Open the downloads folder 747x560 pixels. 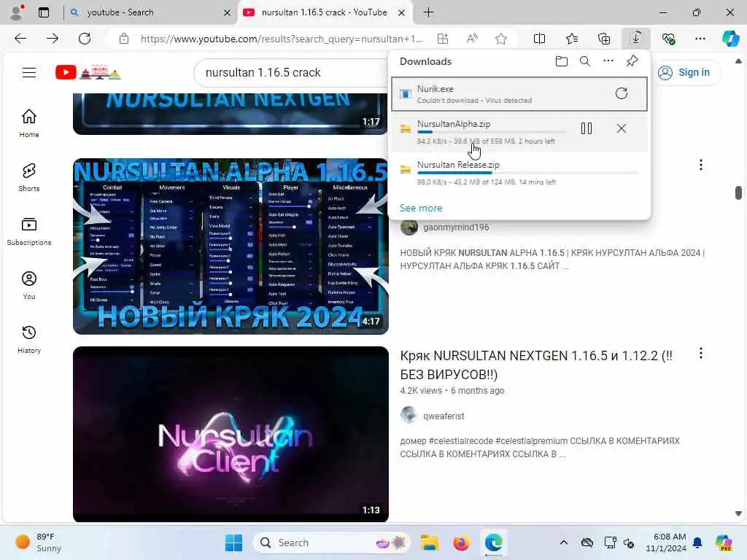(x=562, y=61)
